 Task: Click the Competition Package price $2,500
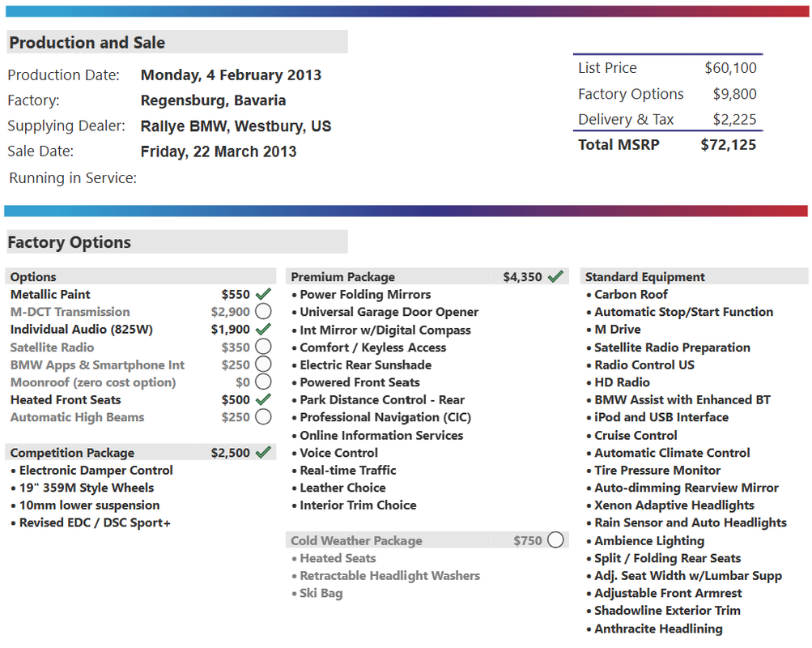231,453
